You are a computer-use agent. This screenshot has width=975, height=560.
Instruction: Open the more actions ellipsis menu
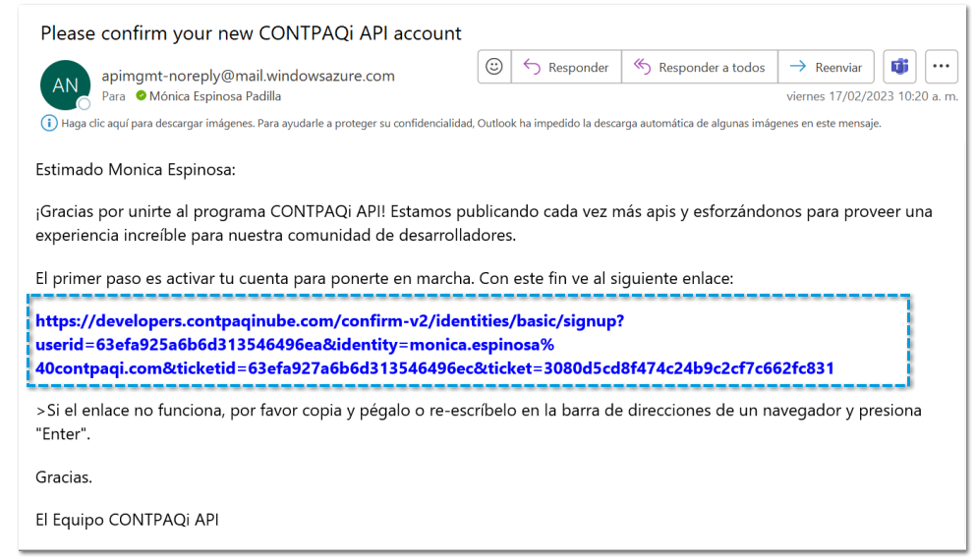(x=941, y=67)
